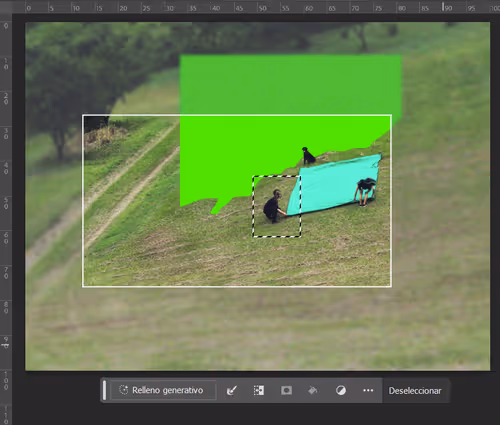
Task: Click the contextual taskbar grip handle
Action: 104,390
